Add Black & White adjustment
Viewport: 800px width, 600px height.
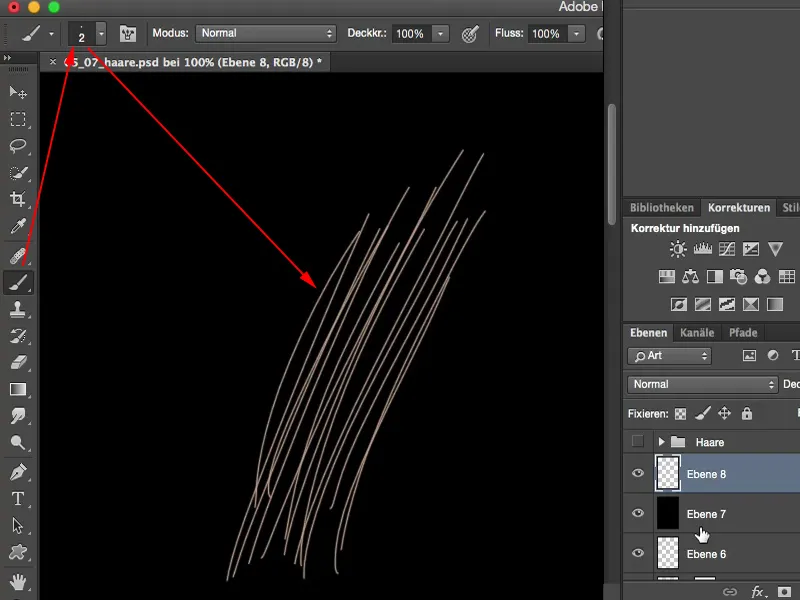tap(715, 277)
